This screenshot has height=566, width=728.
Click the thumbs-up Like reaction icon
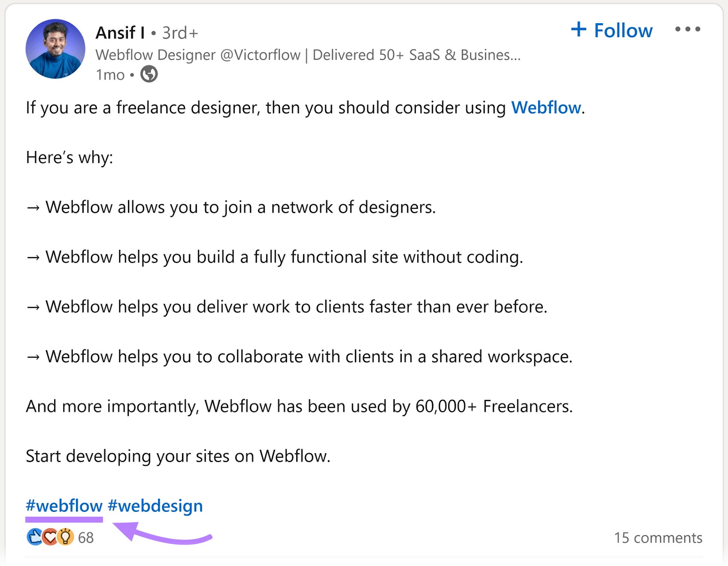[35, 538]
